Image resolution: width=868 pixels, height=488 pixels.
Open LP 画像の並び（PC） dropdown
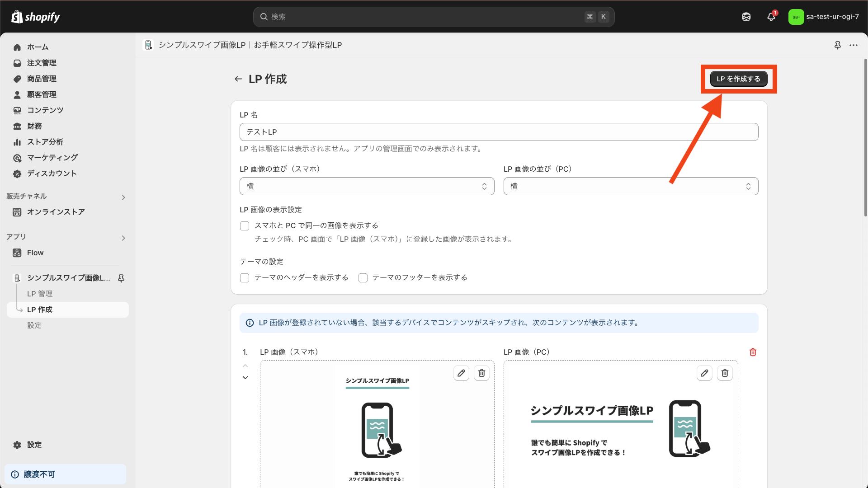[631, 186]
